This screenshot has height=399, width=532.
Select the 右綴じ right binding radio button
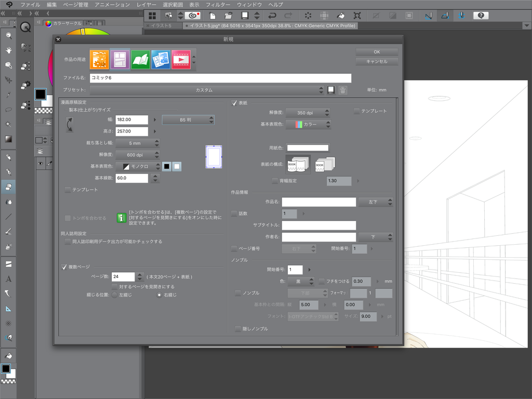click(x=159, y=295)
